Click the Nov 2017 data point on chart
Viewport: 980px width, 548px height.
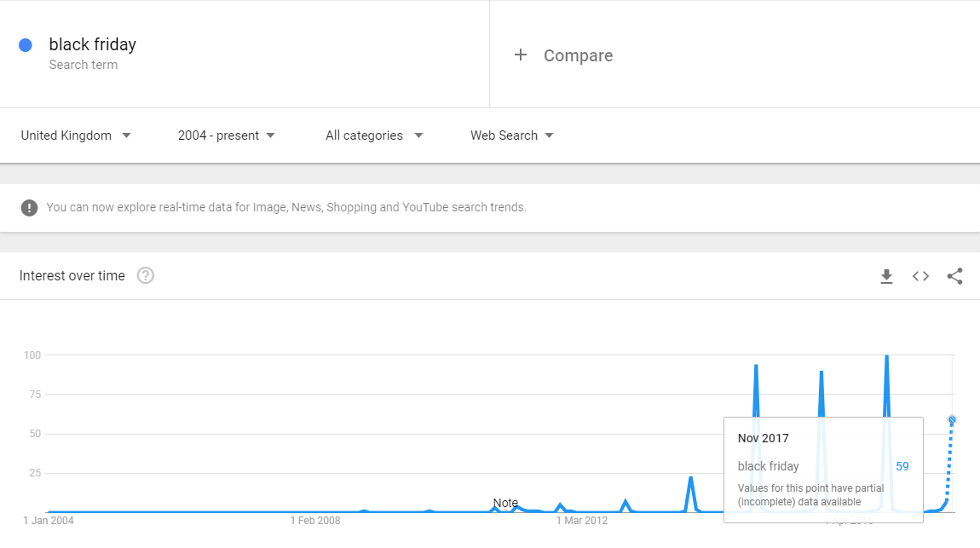(952, 419)
